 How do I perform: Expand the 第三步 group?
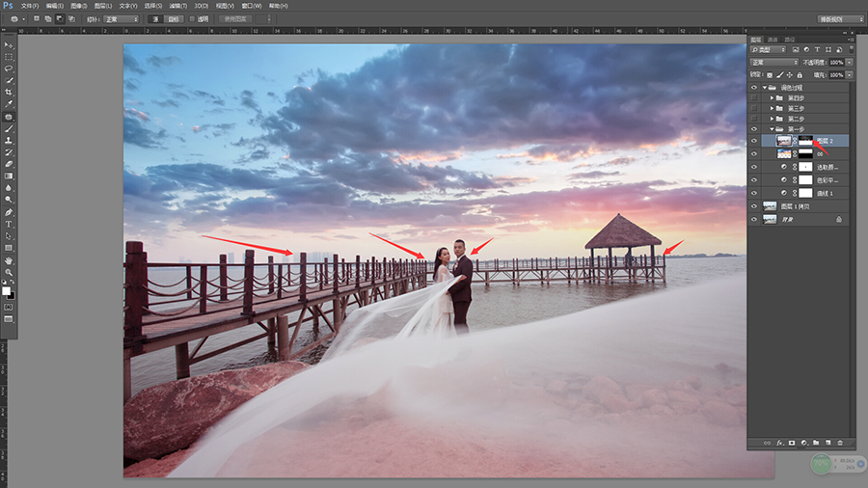(772, 108)
